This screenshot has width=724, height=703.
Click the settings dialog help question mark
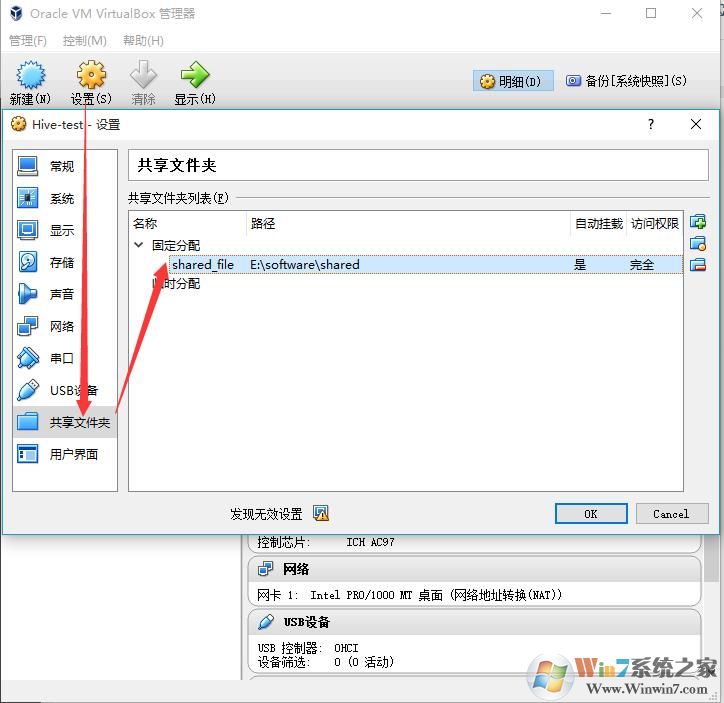tap(651, 124)
